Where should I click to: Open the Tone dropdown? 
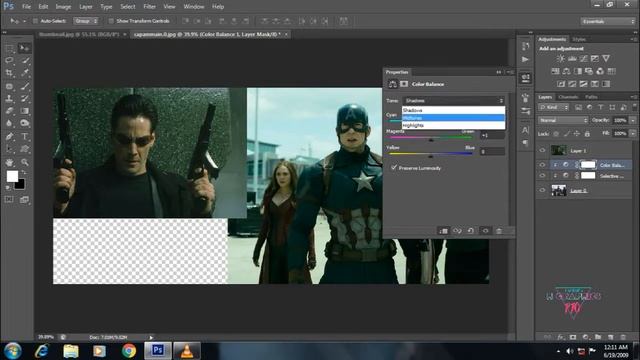tap(453, 101)
